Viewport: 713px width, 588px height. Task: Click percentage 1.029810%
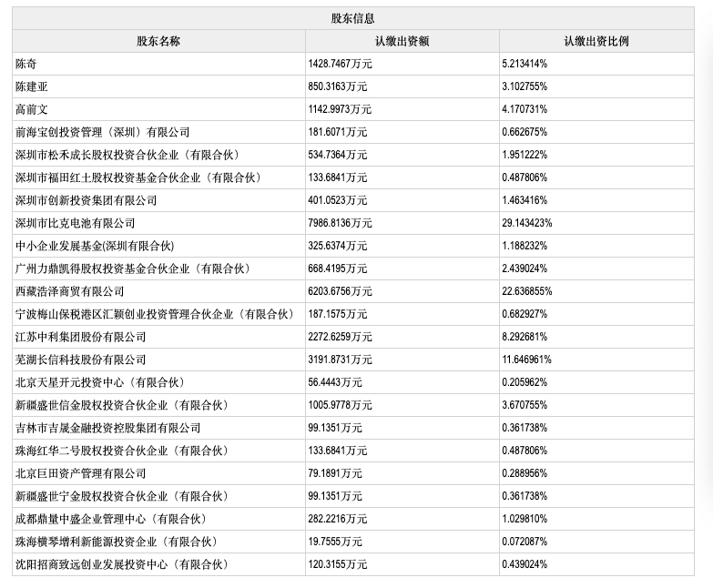point(525,519)
